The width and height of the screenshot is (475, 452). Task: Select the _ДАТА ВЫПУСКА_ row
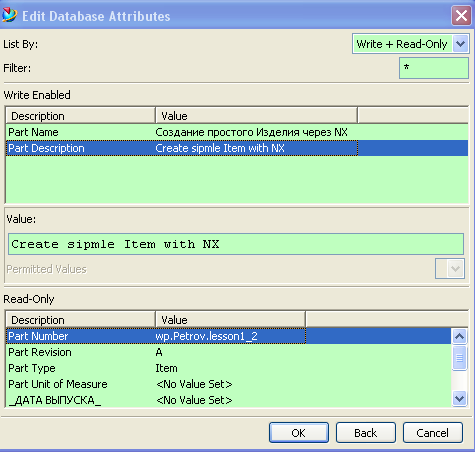(x=229, y=400)
